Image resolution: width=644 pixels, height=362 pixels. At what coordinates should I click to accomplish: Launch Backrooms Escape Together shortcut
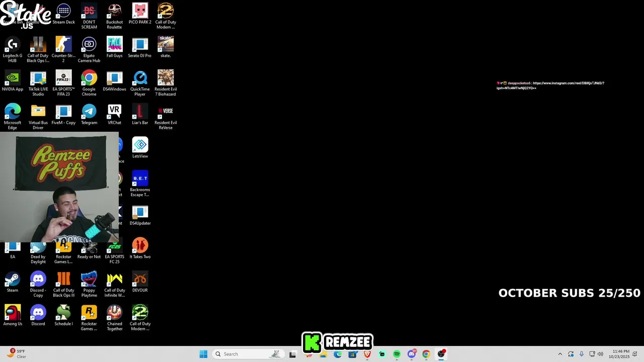[x=140, y=184]
